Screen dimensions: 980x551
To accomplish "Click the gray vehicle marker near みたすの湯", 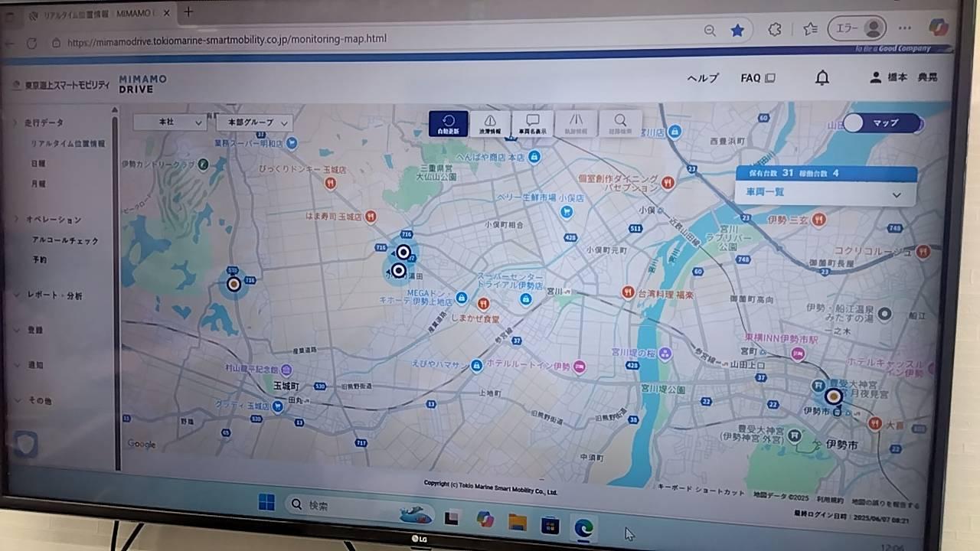I will click(884, 313).
